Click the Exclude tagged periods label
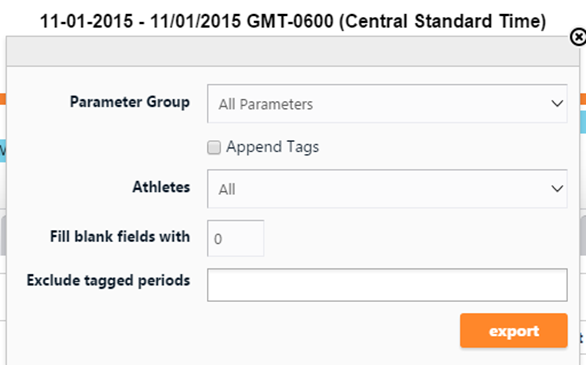Image resolution: width=586 pixels, height=365 pixels. (108, 281)
